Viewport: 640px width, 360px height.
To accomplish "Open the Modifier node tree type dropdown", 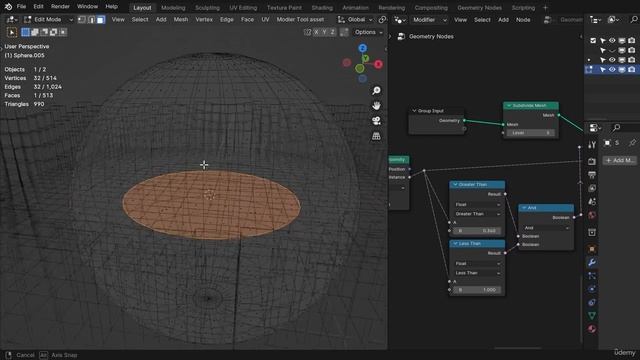I will 429,20.
